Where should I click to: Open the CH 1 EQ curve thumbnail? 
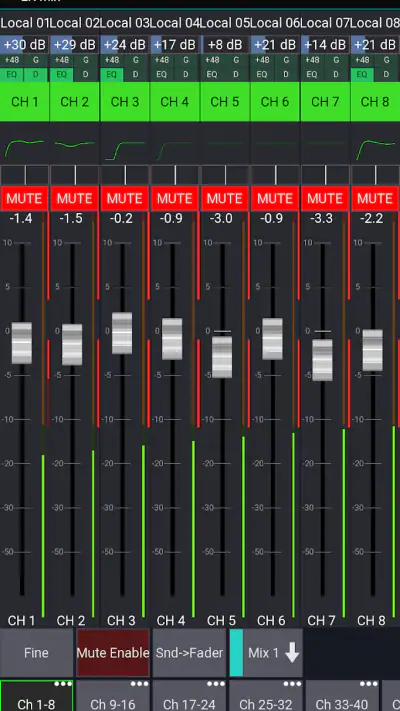(24, 149)
